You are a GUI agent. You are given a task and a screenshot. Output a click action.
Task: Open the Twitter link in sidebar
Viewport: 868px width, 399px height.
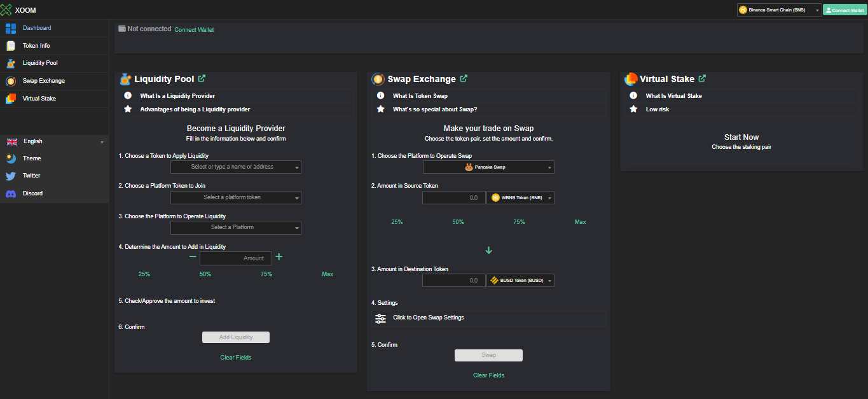(x=32, y=176)
